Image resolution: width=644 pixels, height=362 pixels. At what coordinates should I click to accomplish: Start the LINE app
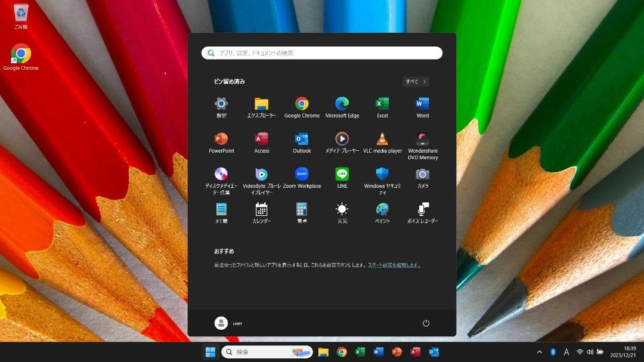(342, 174)
